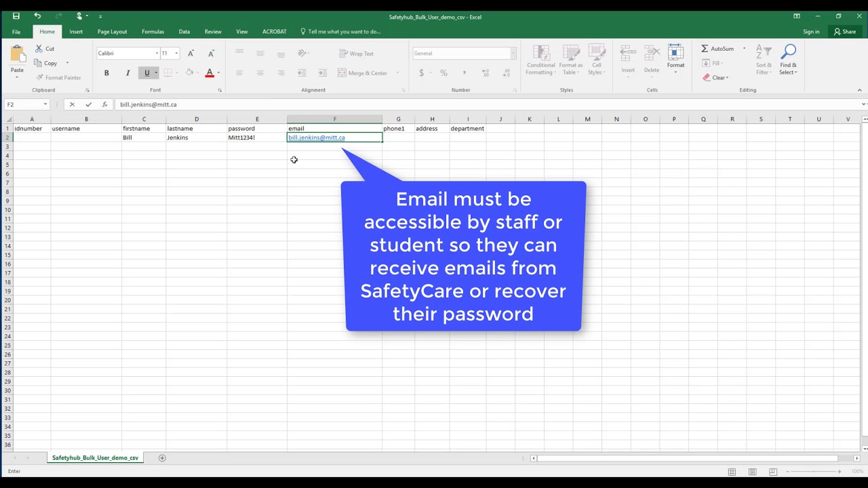This screenshot has height=488, width=868.
Task: Switch to the Insert ribbon tab
Action: pos(76,32)
